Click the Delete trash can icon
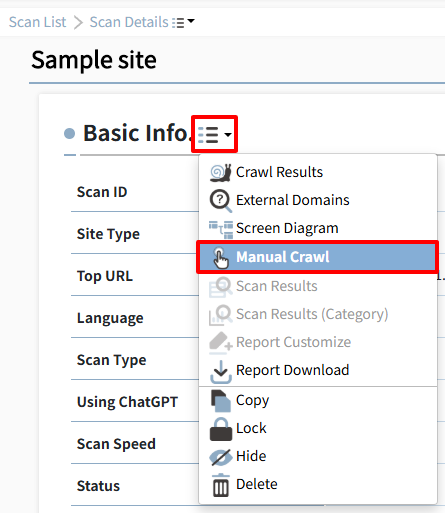 tap(221, 485)
